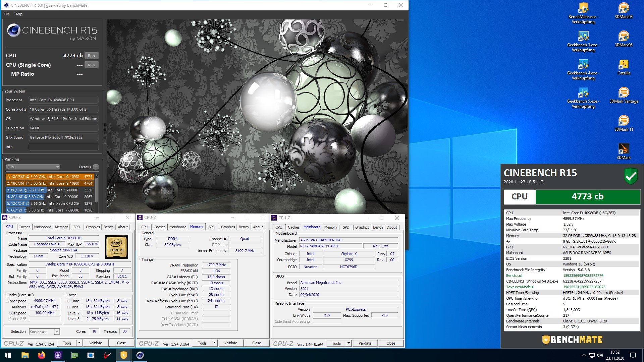Open Geekbench 4.exe desktop shortcut
Viewport: 644px width, 362px height.
click(583, 70)
